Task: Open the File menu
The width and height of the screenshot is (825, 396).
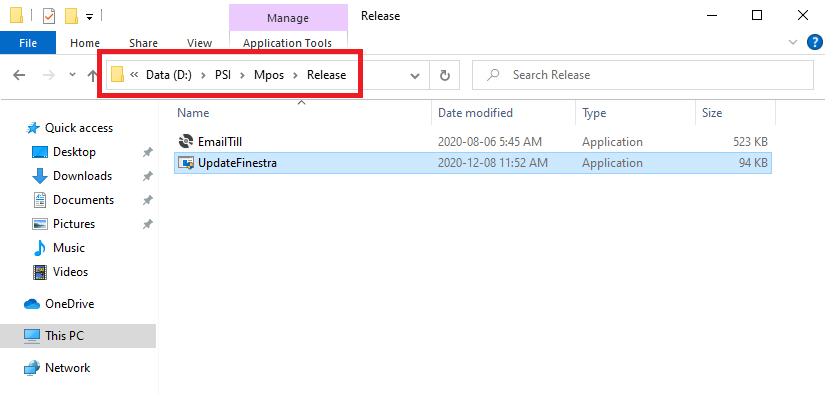Action: pyautogui.click(x=28, y=43)
